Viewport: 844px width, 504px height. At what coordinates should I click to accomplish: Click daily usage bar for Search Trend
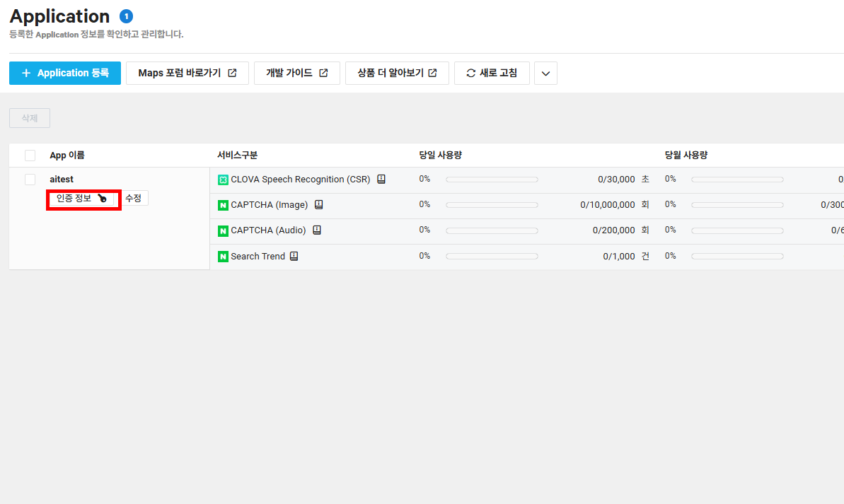click(492, 257)
